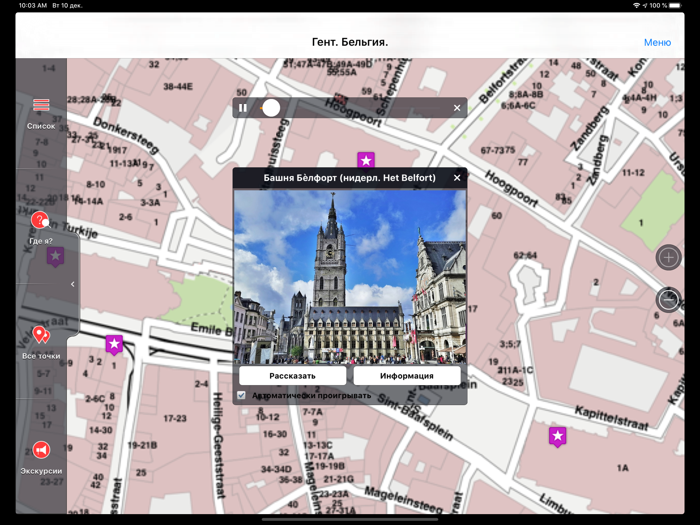
Task: Tap the dimmed star marker in sidebar
Action: 55,257
